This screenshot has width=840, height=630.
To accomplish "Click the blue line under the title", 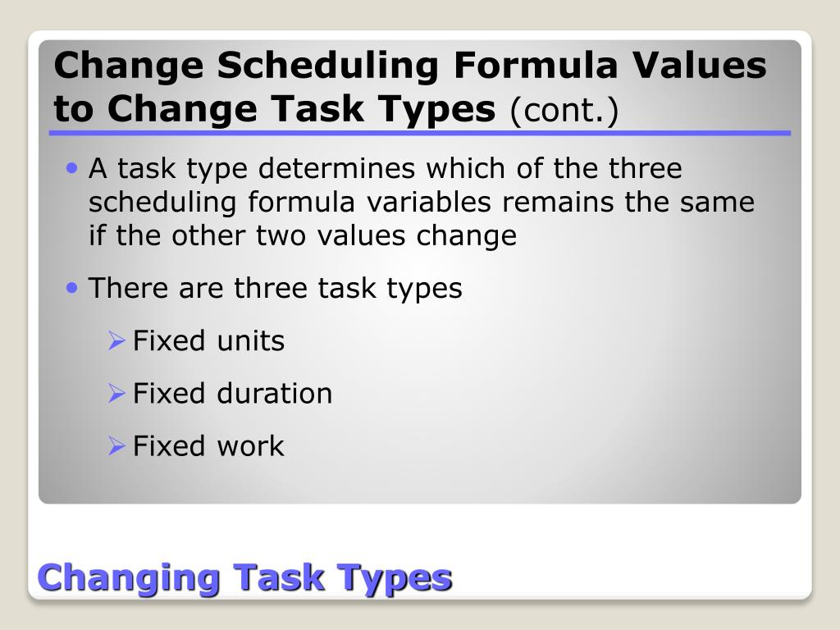I will coord(420,133).
